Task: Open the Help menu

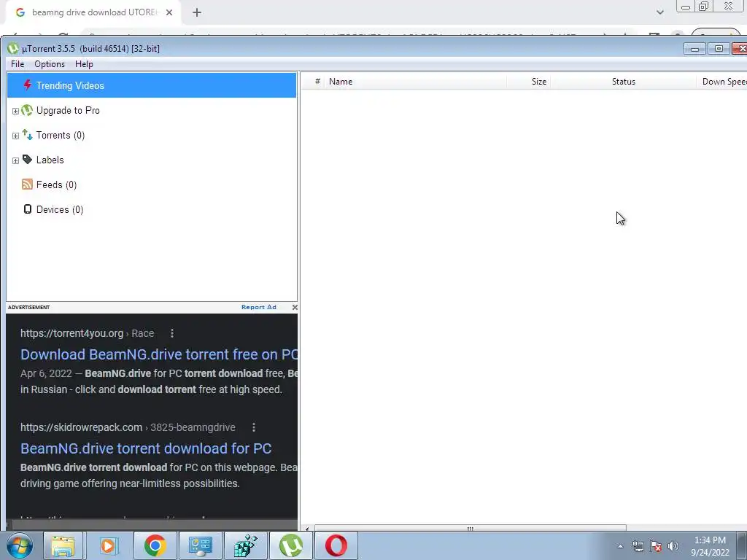Action: point(84,64)
